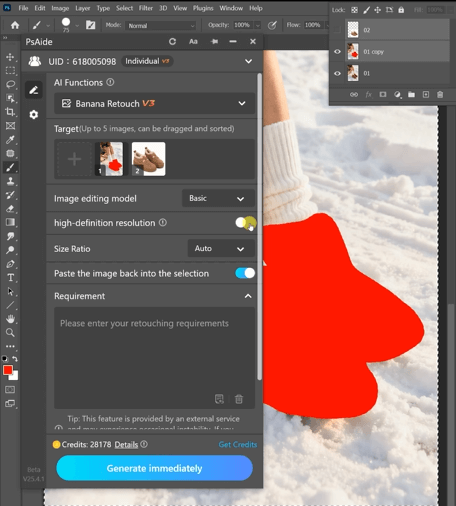This screenshot has width=456, height=506.
Task: Add a layer mask icon
Action: coord(383,95)
